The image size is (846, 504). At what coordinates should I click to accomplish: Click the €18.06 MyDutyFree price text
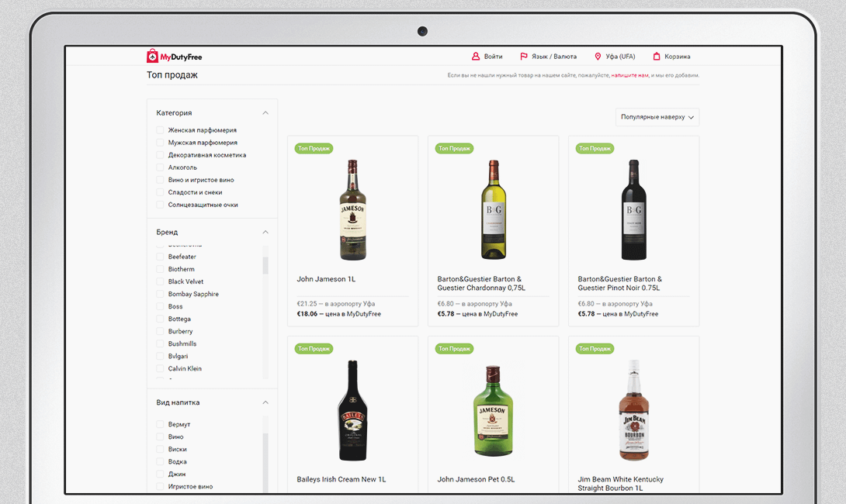pyautogui.click(x=339, y=314)
